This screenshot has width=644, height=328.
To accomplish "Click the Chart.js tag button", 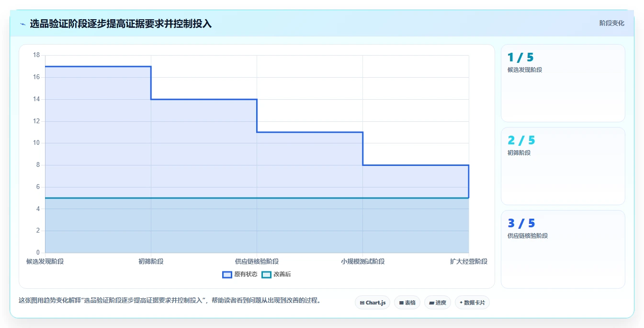I will [x=373, y=303].
